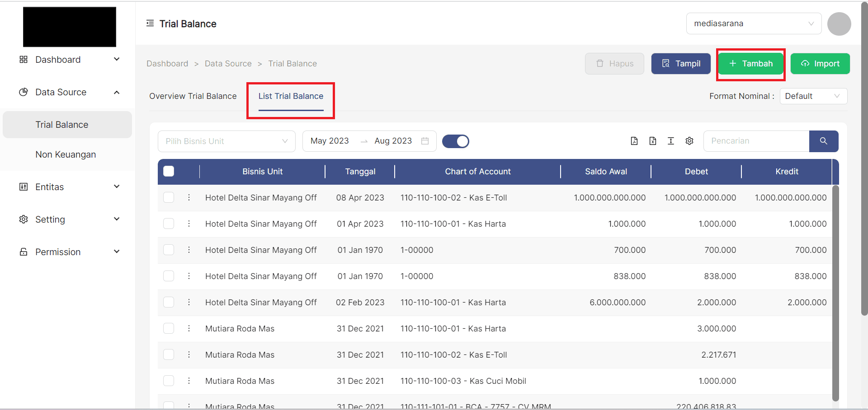Open the calendar icon in date range

[425, 141]
